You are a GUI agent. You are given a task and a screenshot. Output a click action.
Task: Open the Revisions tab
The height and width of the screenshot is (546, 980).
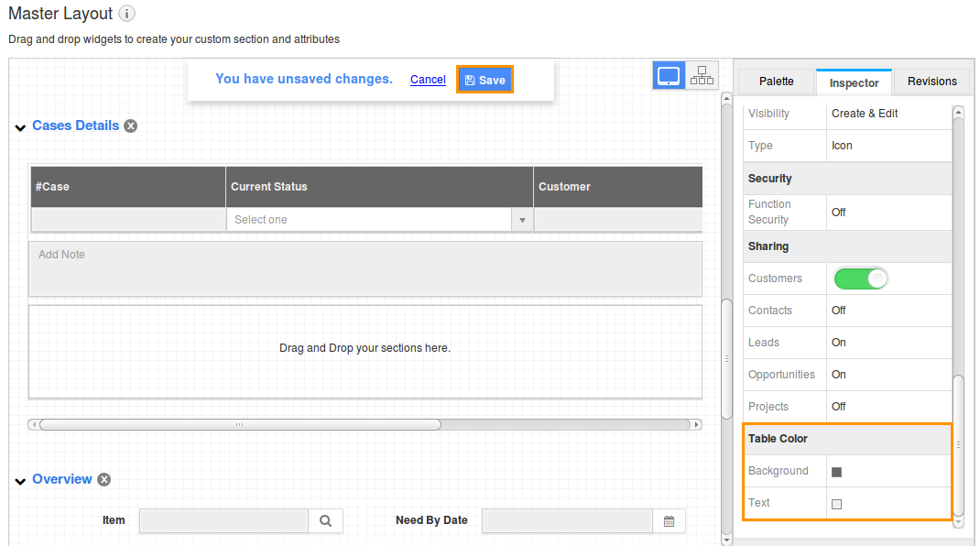931,82
